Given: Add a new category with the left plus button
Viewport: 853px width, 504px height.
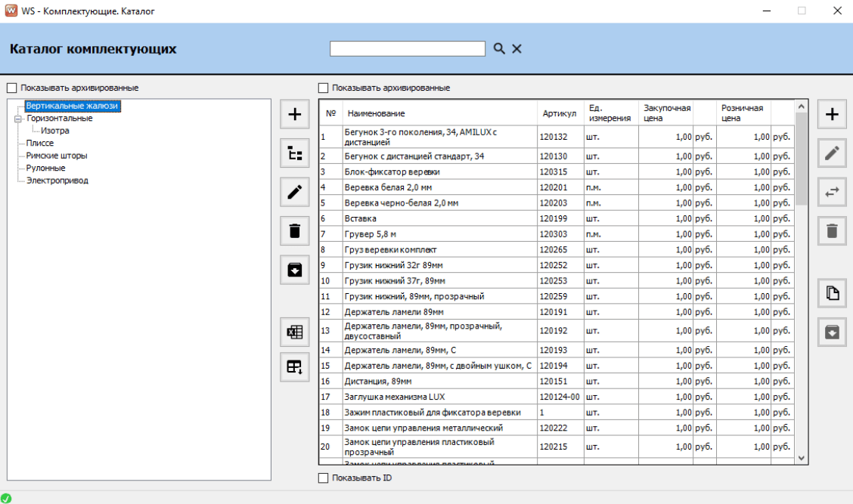Looking at the screenshot, I should (x=295, y=115).
